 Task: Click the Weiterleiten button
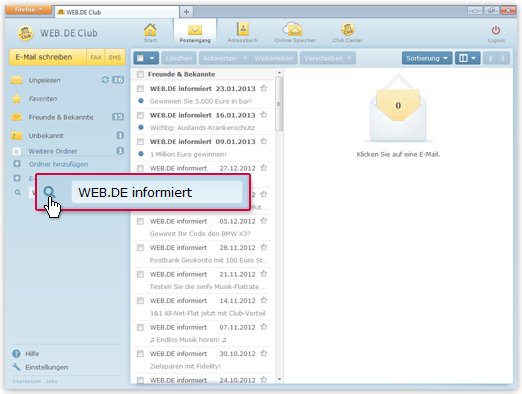[274, 58]
